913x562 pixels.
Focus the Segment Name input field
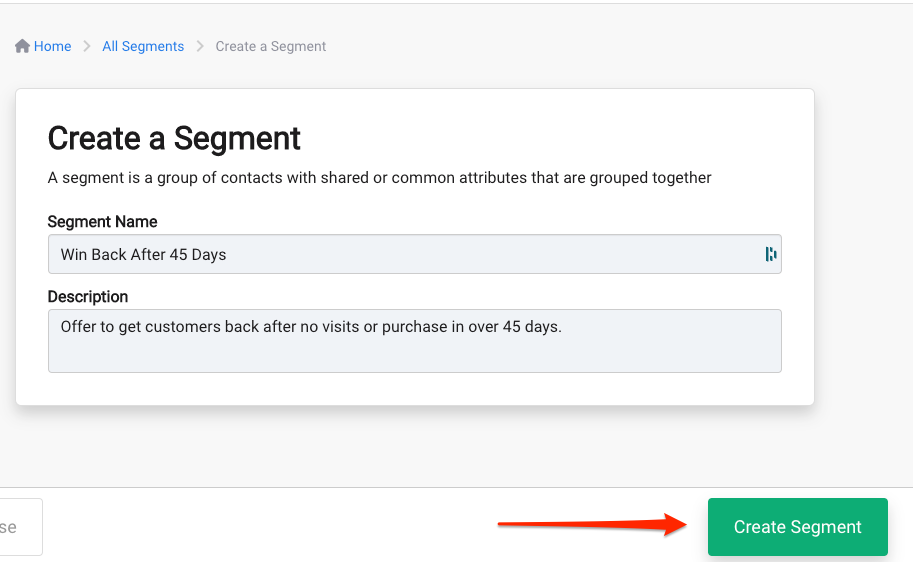(x=415, y=254)
